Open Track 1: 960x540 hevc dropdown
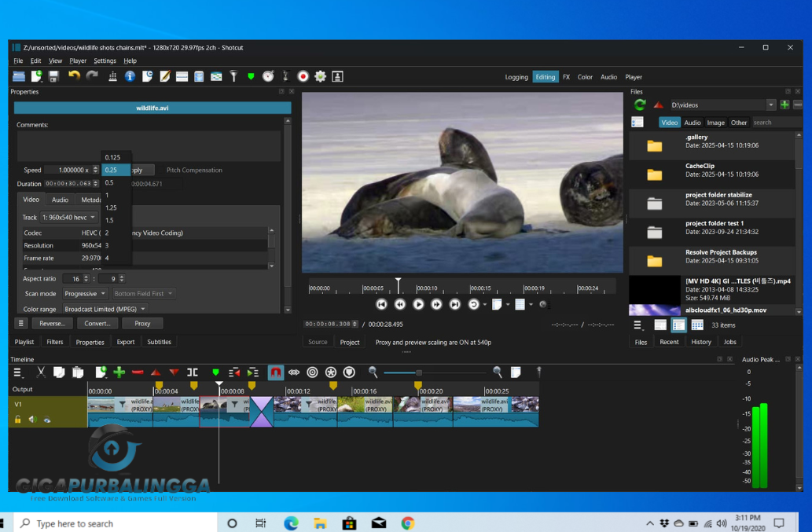The width and height of the screenshot is (812, 532). pos(68,218)
